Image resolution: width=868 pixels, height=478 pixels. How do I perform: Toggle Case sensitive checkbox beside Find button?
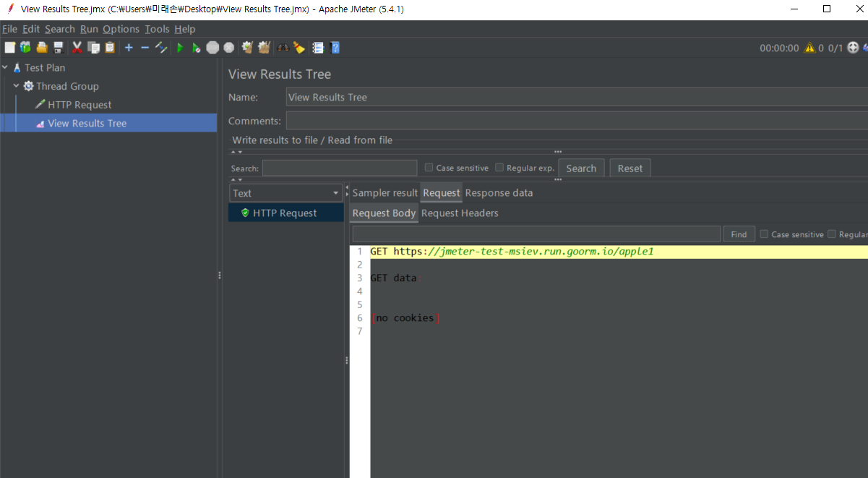click(x=764, y=234)
